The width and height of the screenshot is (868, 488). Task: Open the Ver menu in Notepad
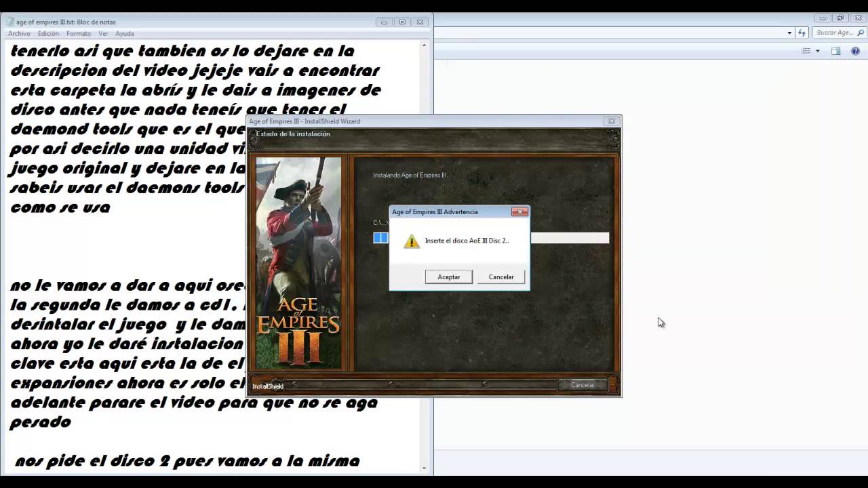103,33
